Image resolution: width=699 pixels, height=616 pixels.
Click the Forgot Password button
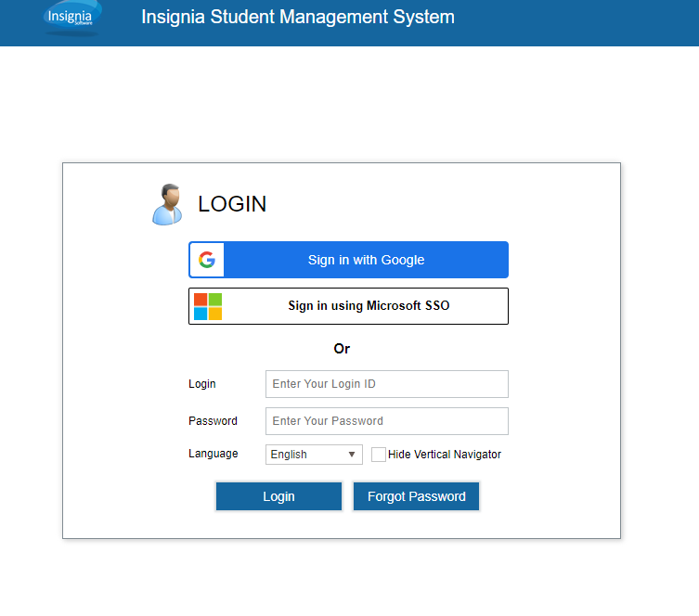click(x=416, y=496)
